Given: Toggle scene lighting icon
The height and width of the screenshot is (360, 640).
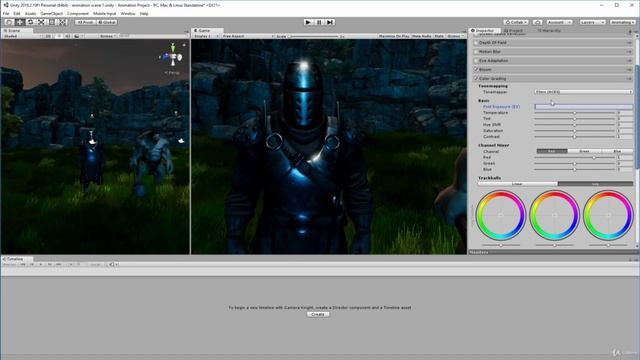Looking at the screenshot, I should pos(59,36).
